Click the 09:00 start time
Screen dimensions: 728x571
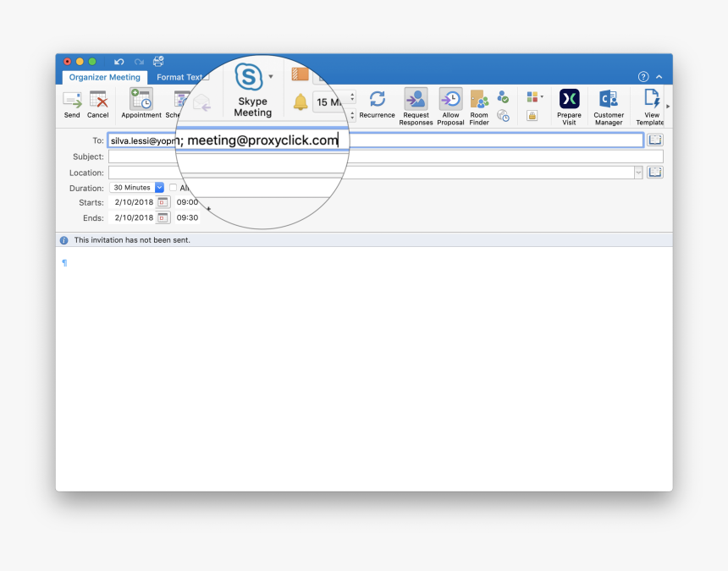[187, 202]
